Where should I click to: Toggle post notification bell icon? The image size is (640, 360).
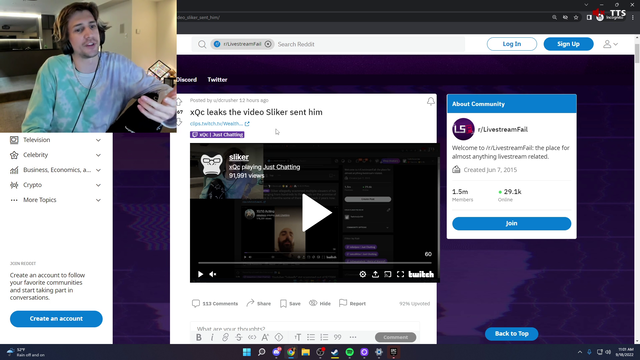tap(431, 101)
